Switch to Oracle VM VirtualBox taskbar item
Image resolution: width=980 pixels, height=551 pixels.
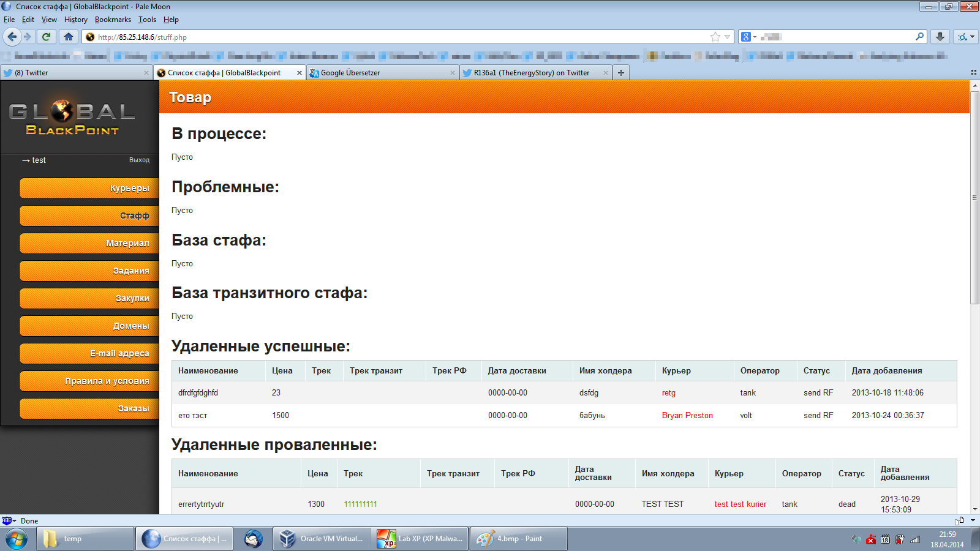coord(322,539)
